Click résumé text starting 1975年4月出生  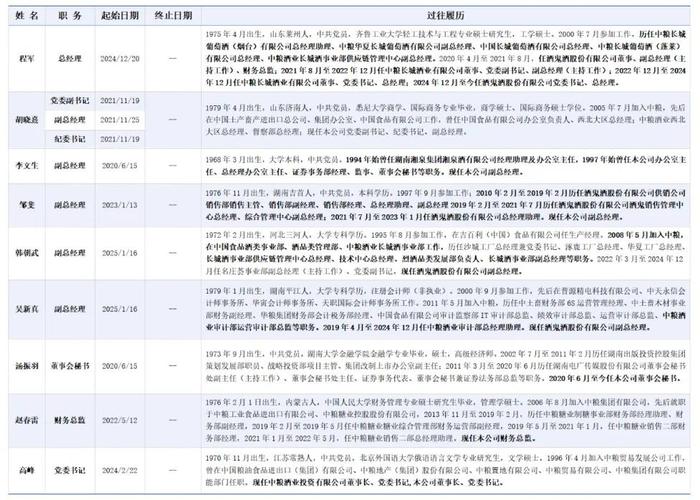tap(446, 58)
